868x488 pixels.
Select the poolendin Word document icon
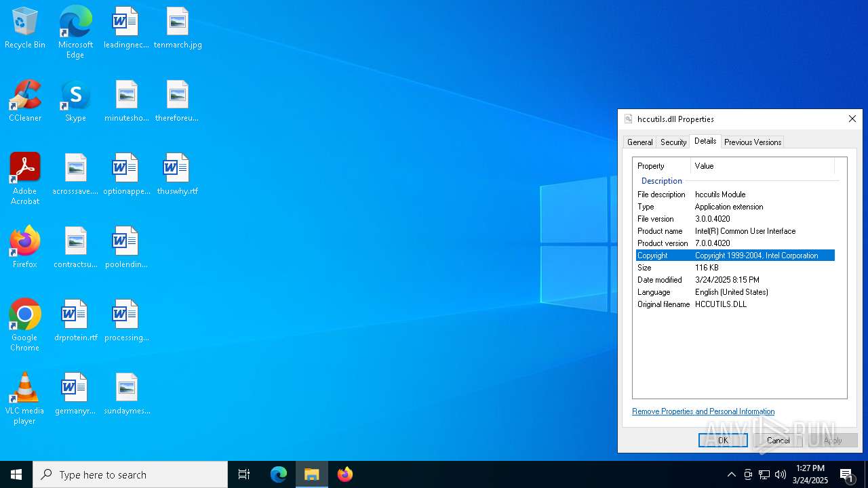126,248
